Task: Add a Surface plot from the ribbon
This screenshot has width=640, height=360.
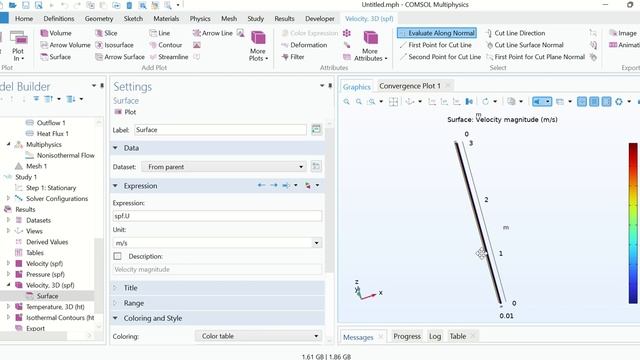Action: tap(56, 57)
